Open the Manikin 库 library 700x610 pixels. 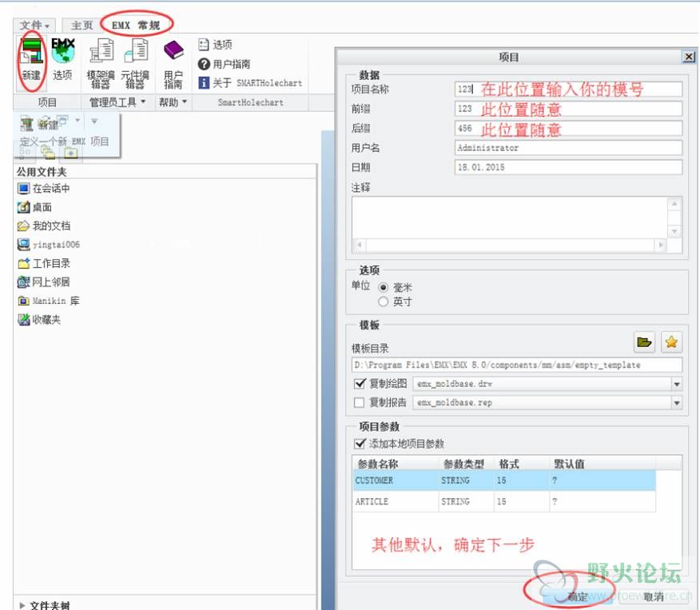point(48,301)
